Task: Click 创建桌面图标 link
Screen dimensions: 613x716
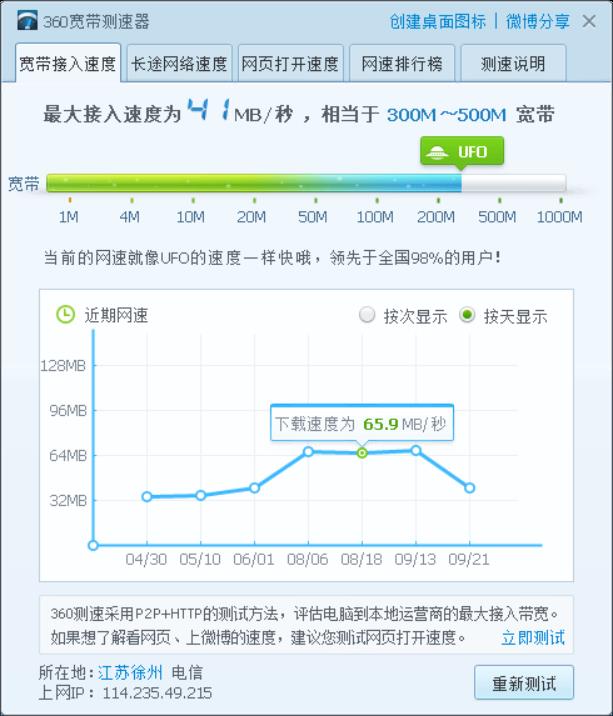Action: pos(438,21)
